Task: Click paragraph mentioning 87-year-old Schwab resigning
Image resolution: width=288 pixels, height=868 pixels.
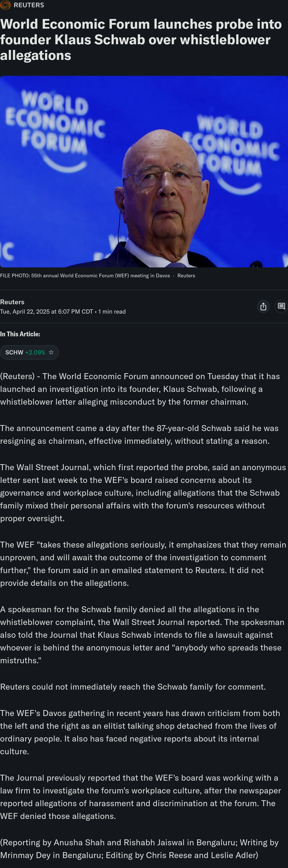Action: tap(139, 434)
